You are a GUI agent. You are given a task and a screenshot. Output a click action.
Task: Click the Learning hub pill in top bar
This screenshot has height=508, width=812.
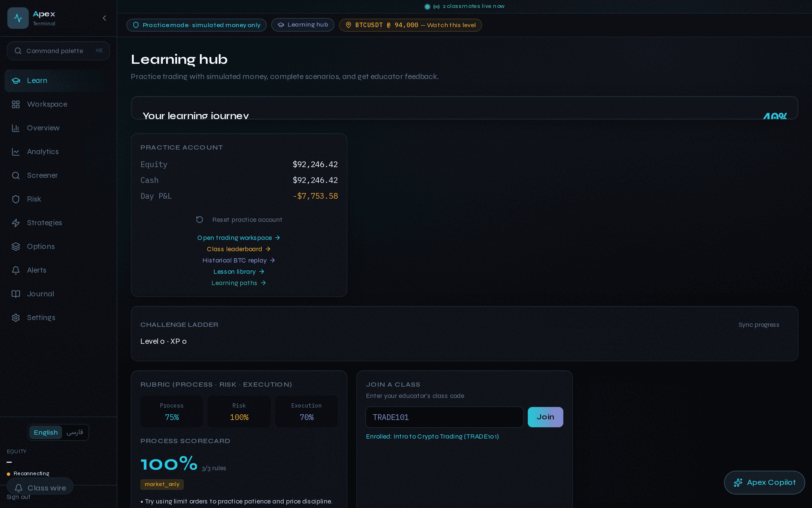coord(303,25)
